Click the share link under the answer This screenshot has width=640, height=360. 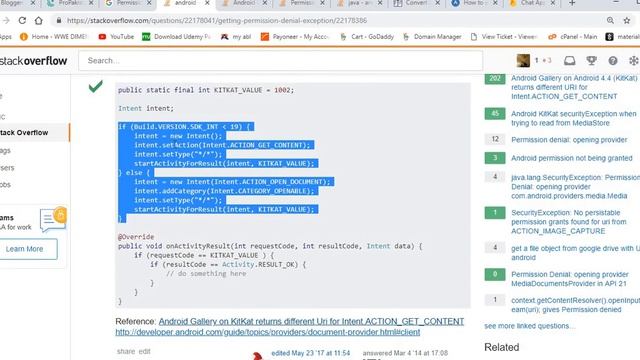coord(126,351)
